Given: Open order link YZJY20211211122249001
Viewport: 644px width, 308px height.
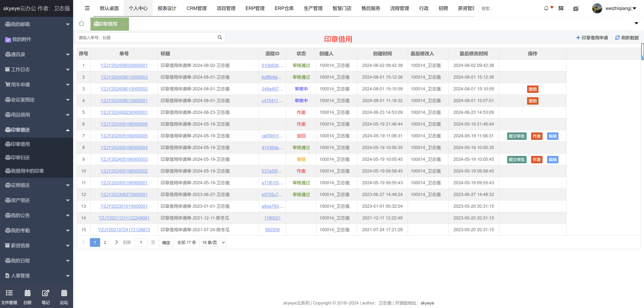Looking at the screenshot, I should coord(124,218).
